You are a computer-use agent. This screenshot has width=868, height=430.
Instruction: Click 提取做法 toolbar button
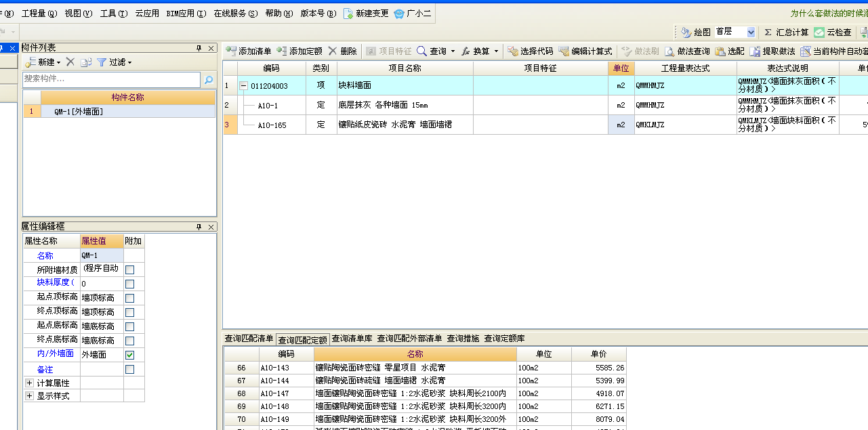point(772,51)
